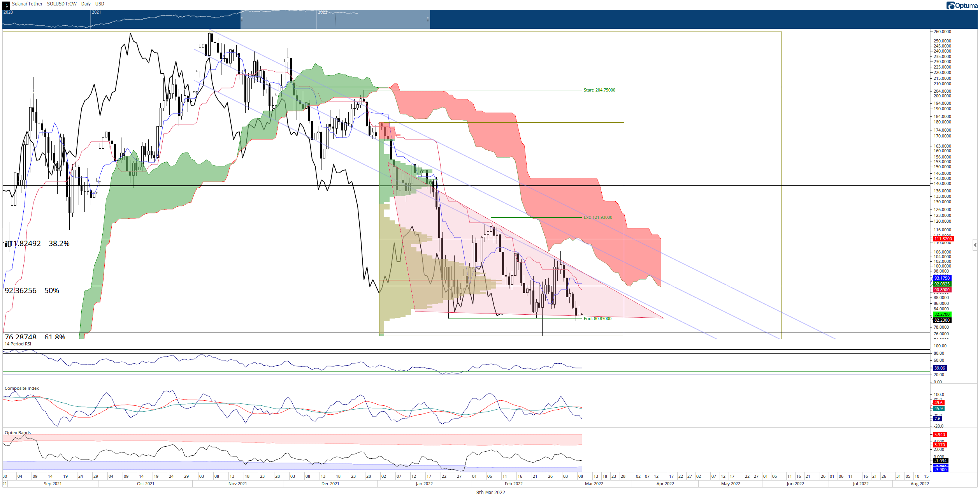This screenshot has width=980, height=500.
Task: Select the 'Start: 204.75000' label
Action: [599, 90]
